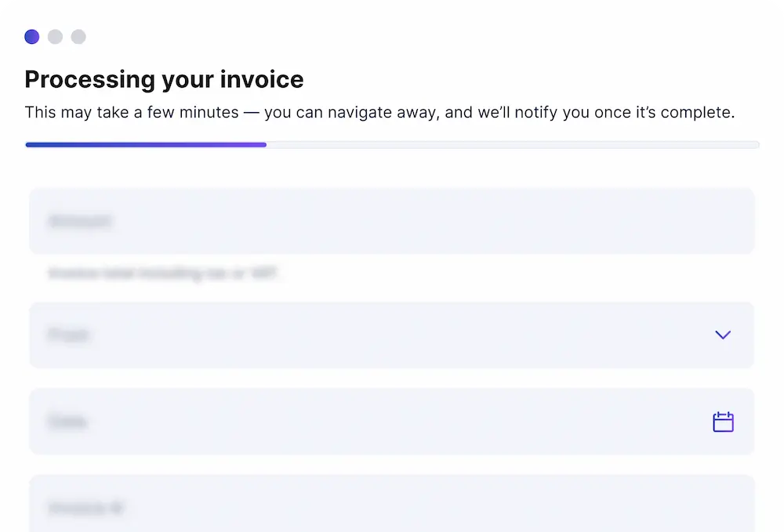
Task: Select the second gray step dot
Action: pyautogui.click(x=55, y=37)
